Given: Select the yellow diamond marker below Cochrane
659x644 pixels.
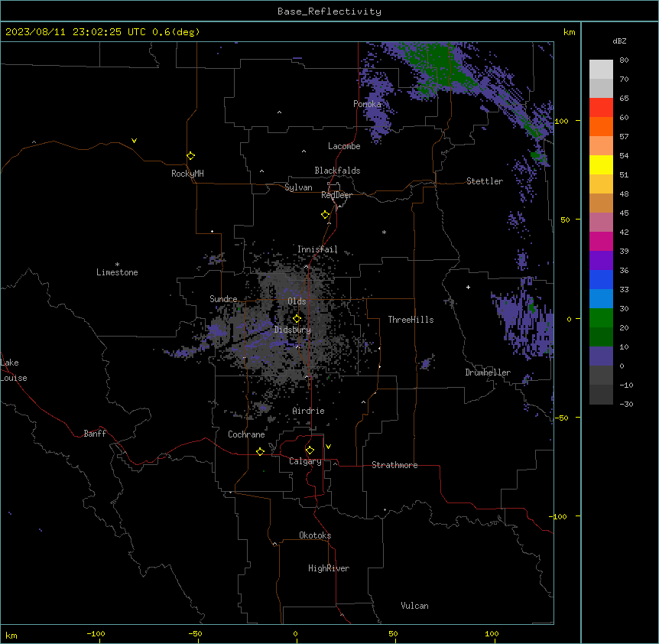Looking at the screenshot, I should click(260, 451).
